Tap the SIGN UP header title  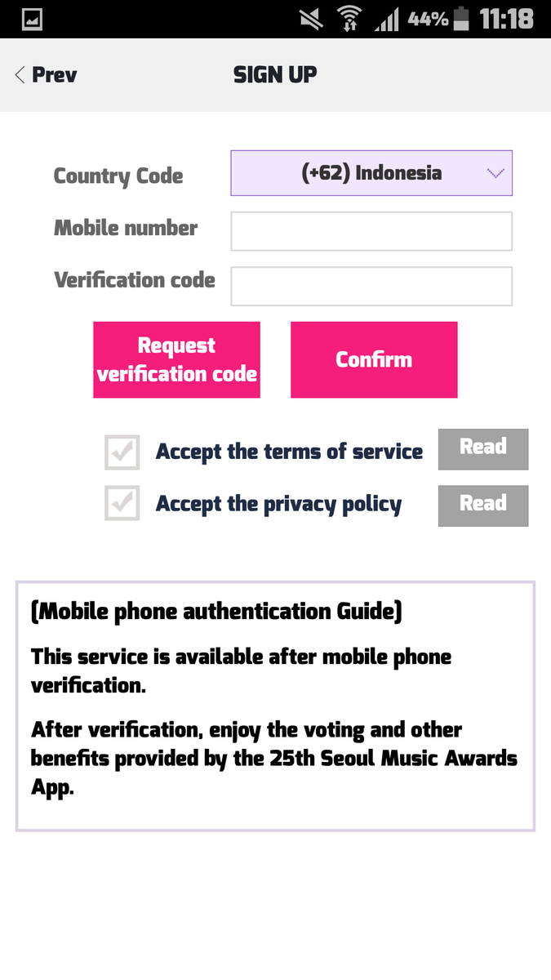coord(275,75)
